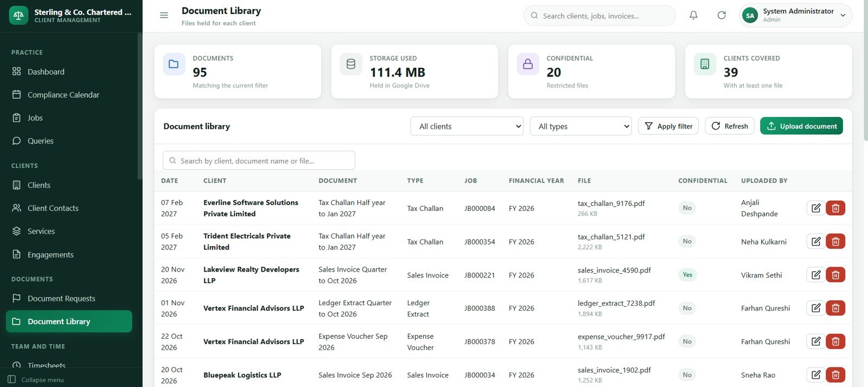Click uploader Vikram Sethi

click(761, 275)
